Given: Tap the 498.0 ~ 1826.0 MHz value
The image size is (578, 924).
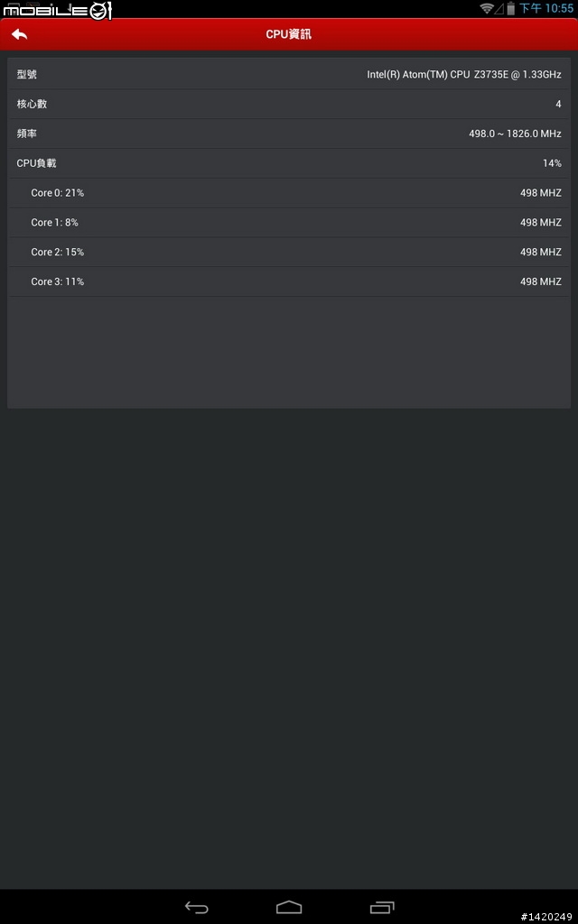Looking at the screenshot, I should pos(515,134).
